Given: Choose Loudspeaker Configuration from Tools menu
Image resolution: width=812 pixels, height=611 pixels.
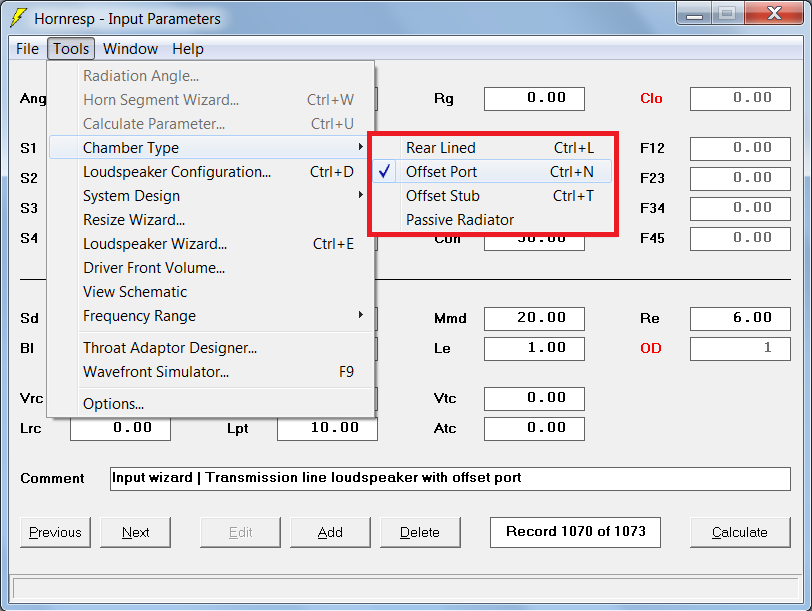Looking at the screenshot, I should [x=211, y=172].
